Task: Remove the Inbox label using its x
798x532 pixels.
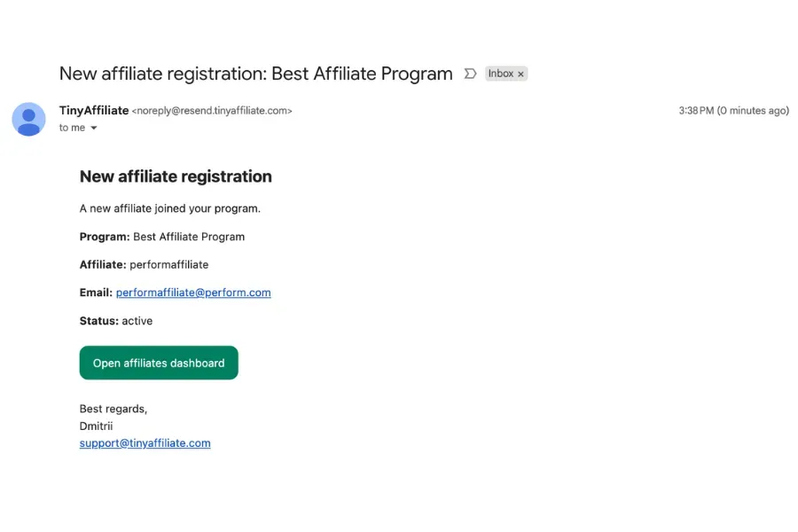Action: click(521, 74)
